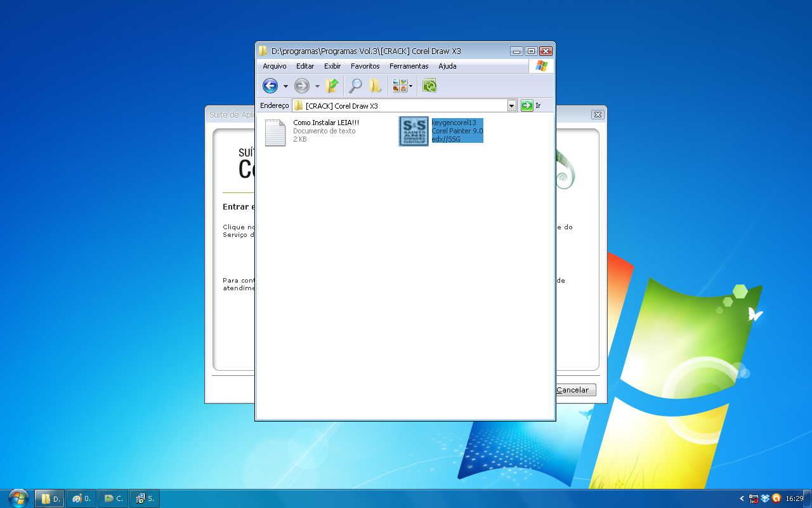Click the folder icon in the Explorer title bar
The image size is (812, 508).
tap(263, 51)
